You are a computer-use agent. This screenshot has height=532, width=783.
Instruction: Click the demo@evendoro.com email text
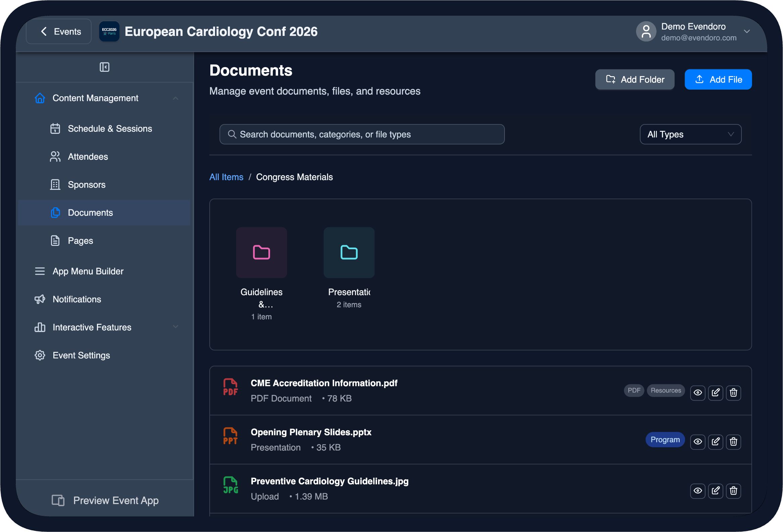tap(699, 38)
